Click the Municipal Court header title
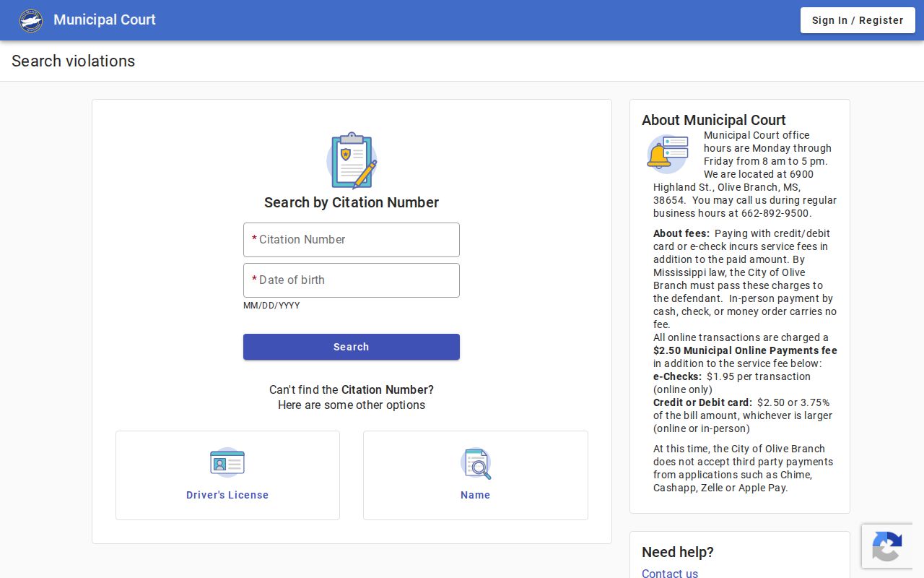This screenshot has width=924, height=578. [105, 20]
